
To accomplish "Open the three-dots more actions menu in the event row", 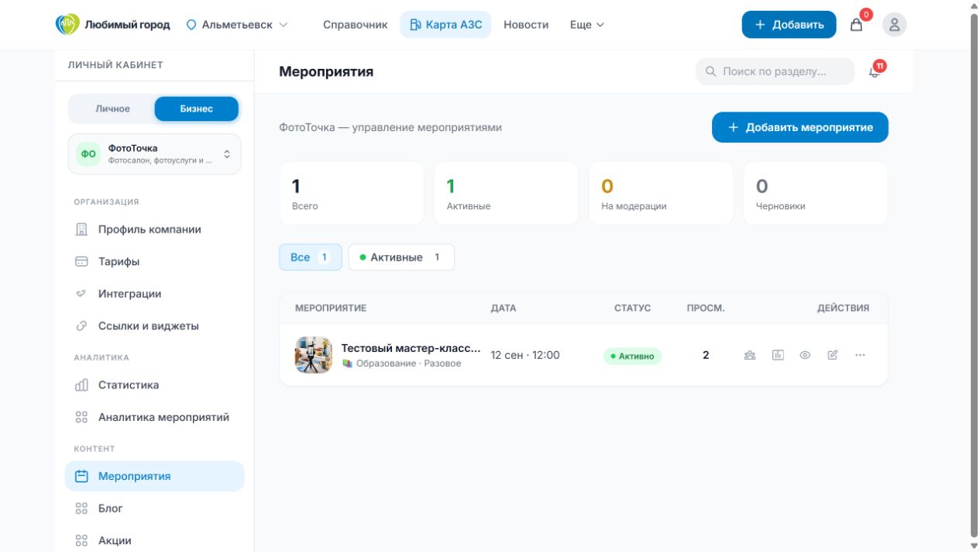I will click(x=860, y=355).
